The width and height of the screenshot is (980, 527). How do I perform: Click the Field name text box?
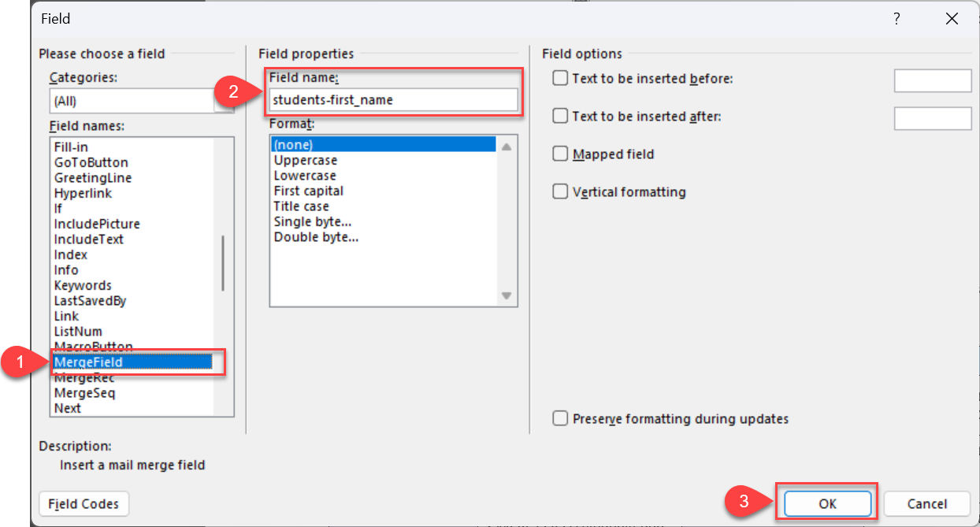point(393,100)
